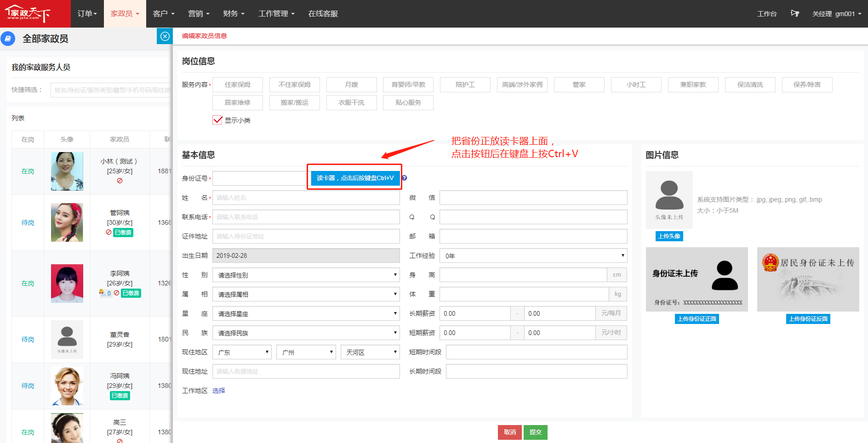The height and width of the screenshot is (443, 868).
Task: Click the certificate icon under 李阿姨
Action: point(105,293)
